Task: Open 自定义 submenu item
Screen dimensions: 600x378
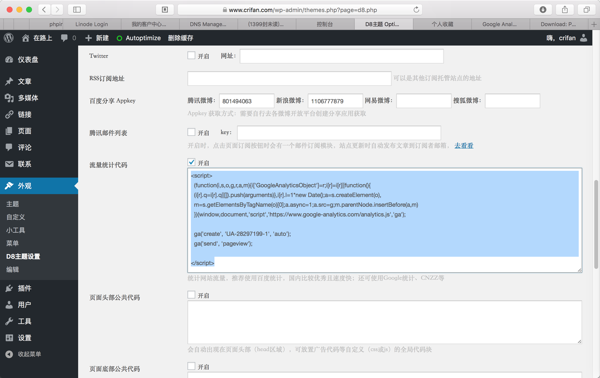Action: (16, 217)
